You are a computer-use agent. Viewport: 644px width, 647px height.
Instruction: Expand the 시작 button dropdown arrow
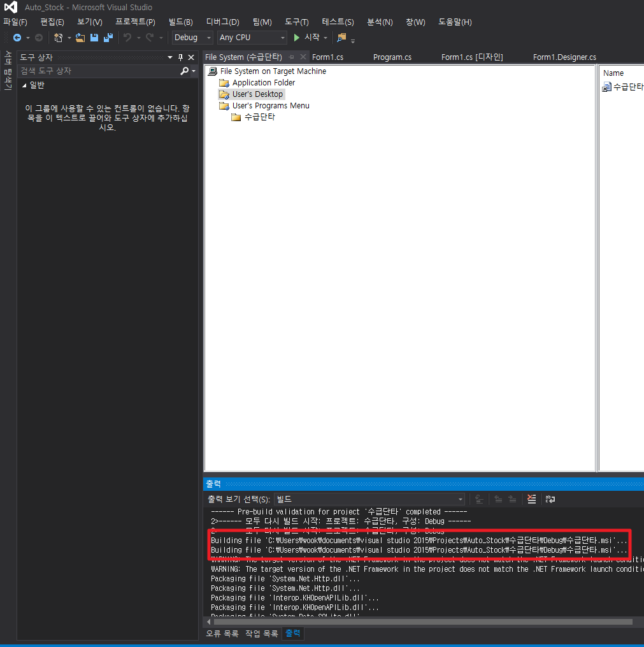[326, 38]
